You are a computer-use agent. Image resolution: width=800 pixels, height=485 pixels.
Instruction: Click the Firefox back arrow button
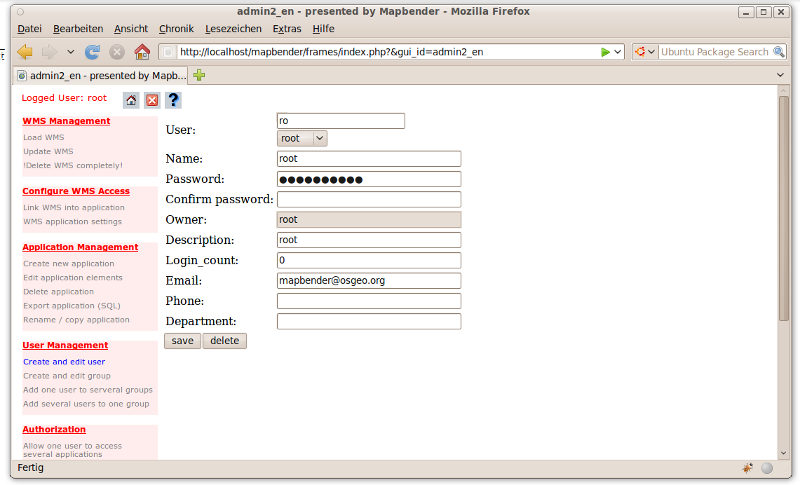pyautogui.click(x=25, y=52)
